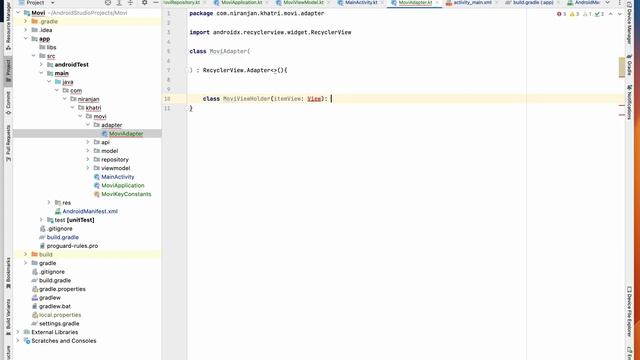Viewport: 640px width, 360px height.
Task: Open the Build Variants tool window
Action: coord(8,317)
